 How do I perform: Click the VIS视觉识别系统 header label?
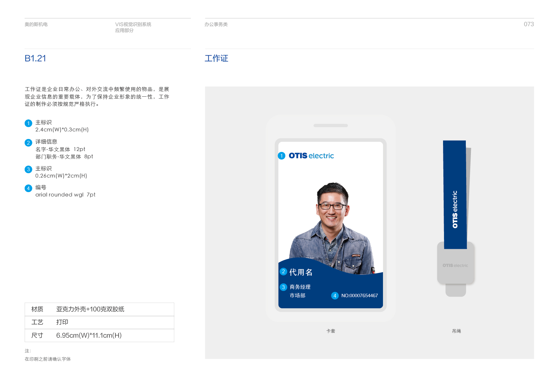click(x=133, y=24)
